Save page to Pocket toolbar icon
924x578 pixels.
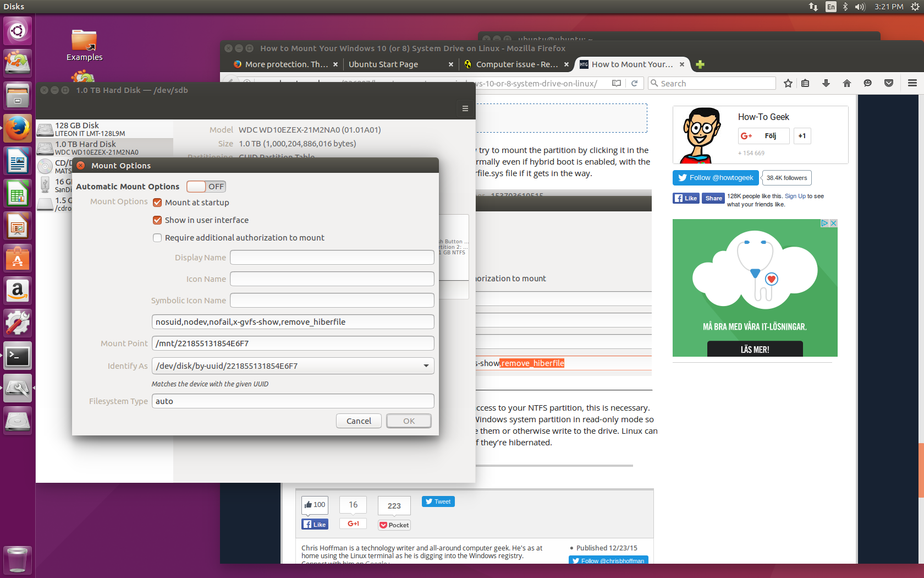click(x=888, y=83)
